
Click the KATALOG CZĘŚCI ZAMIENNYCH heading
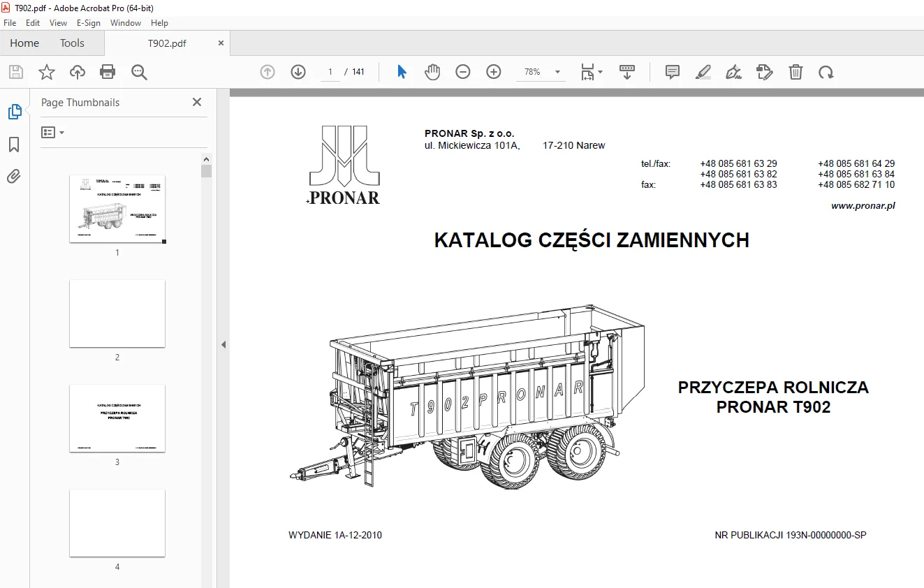(592, 240)
